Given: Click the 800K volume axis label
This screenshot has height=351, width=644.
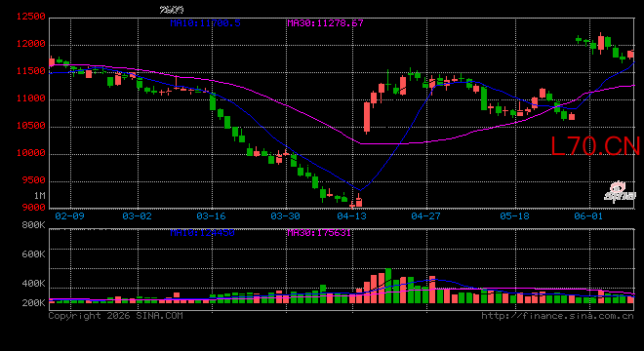Looking at the screenshot, I should (x=34, y=225).
